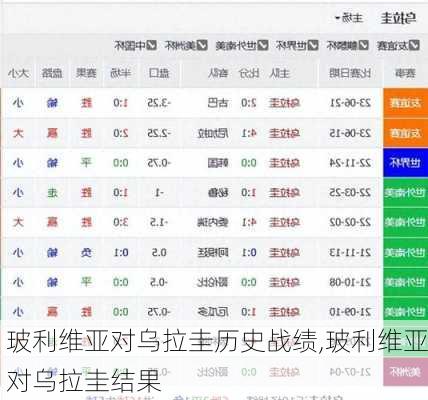This screenshot has height=400, width=428.
Task: Click the 平 result in 韩国 row
Action: pyautogui.click(x=86, y=163)
